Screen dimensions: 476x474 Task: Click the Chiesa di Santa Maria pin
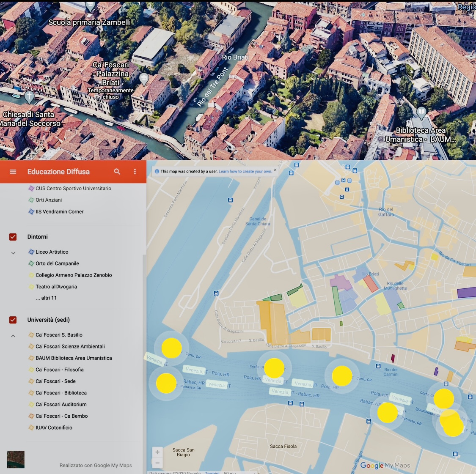pyautogui.click(x=29, y=97)
